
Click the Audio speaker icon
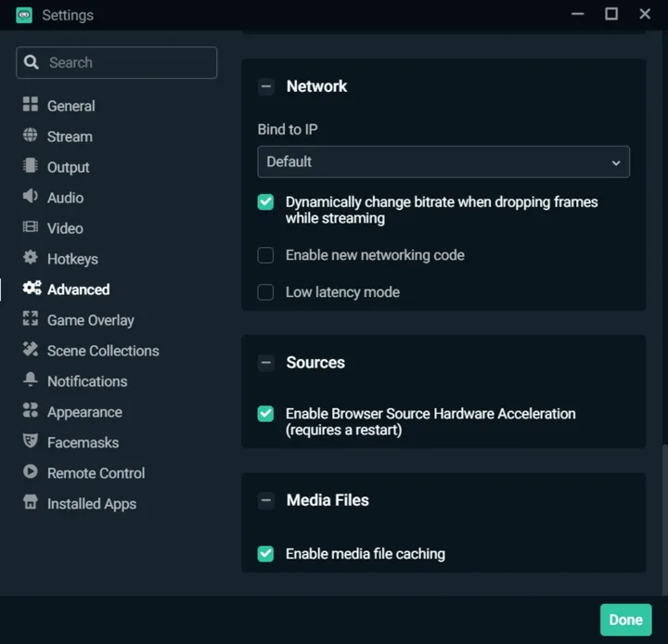(31, 196)
